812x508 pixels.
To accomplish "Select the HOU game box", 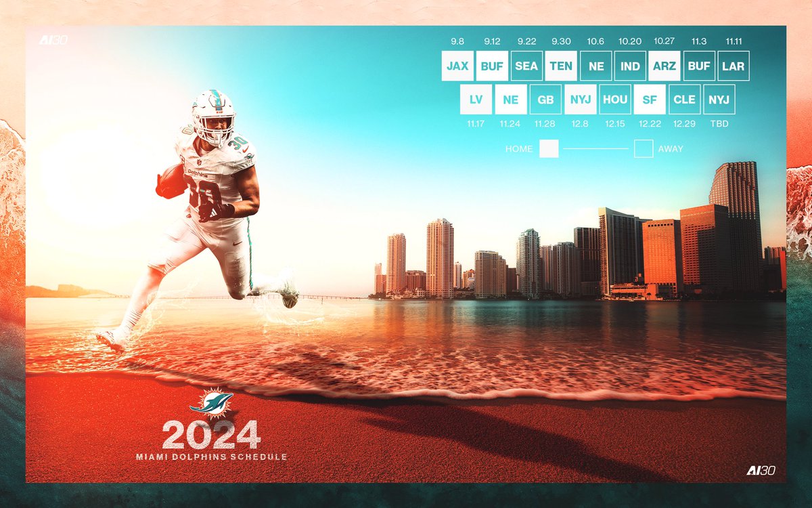I will pyautogui.click(x=615, y=100).
